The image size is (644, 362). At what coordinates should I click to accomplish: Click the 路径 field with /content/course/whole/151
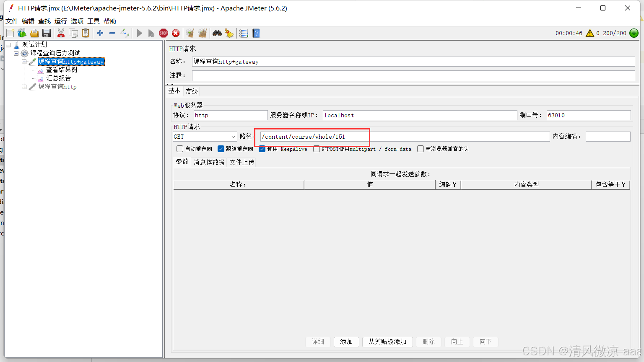(405, 137)
